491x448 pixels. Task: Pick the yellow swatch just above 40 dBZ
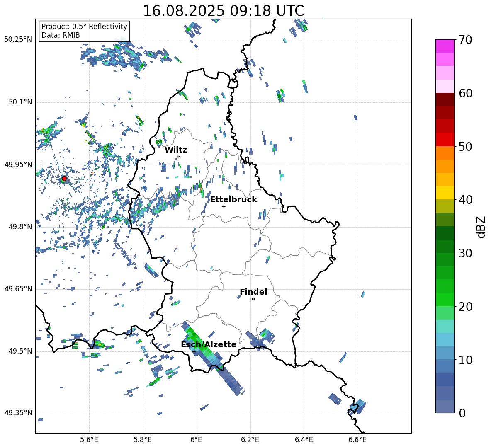tap(445, 193)
